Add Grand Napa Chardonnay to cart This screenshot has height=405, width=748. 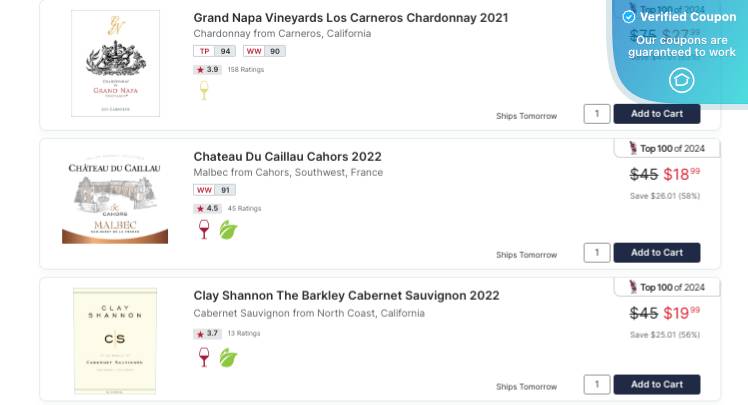(656, 114)
